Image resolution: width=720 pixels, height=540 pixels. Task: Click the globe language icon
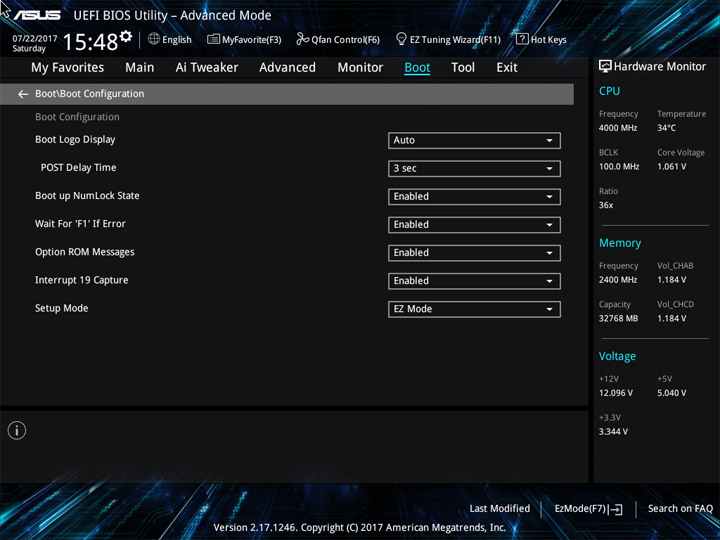tap(154, 39)
